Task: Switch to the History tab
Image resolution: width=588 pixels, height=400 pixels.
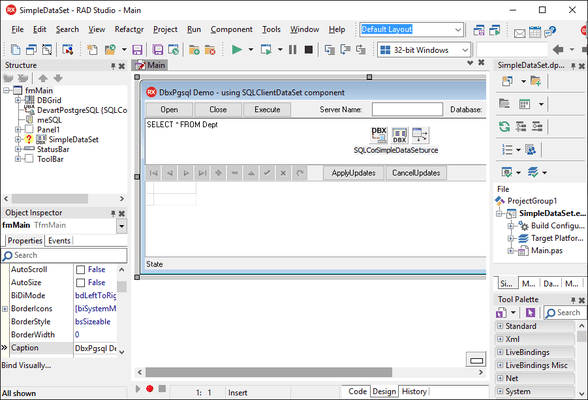Action: tap(414, 391)
